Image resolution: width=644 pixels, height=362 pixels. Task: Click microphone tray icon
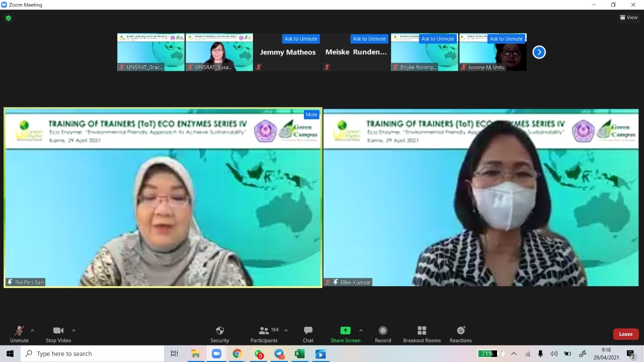(x=540, y=354)
